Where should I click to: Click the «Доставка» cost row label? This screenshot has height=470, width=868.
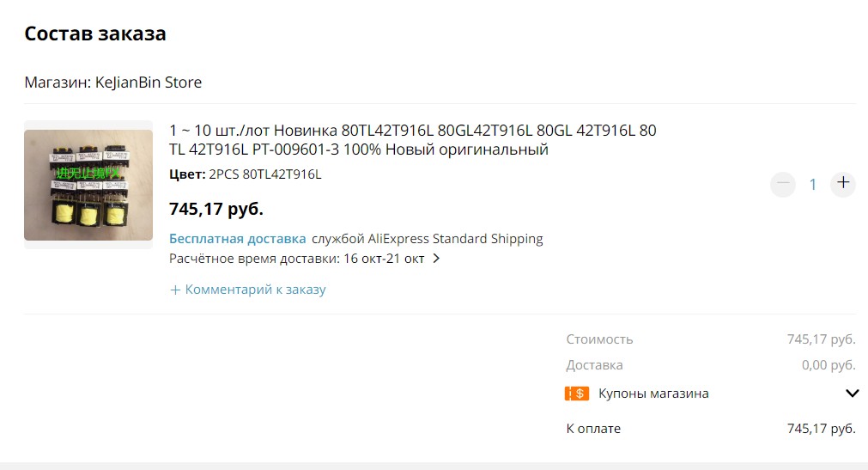[594, 365]
